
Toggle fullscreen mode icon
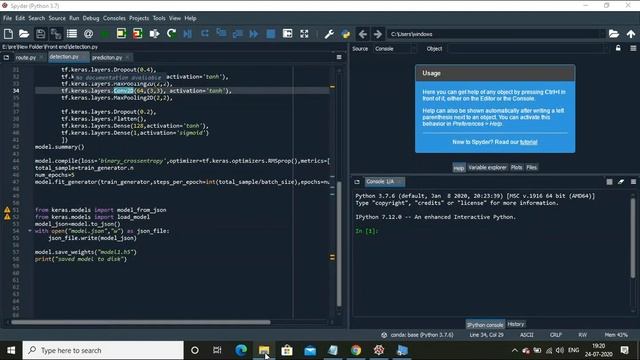point(304,34)
